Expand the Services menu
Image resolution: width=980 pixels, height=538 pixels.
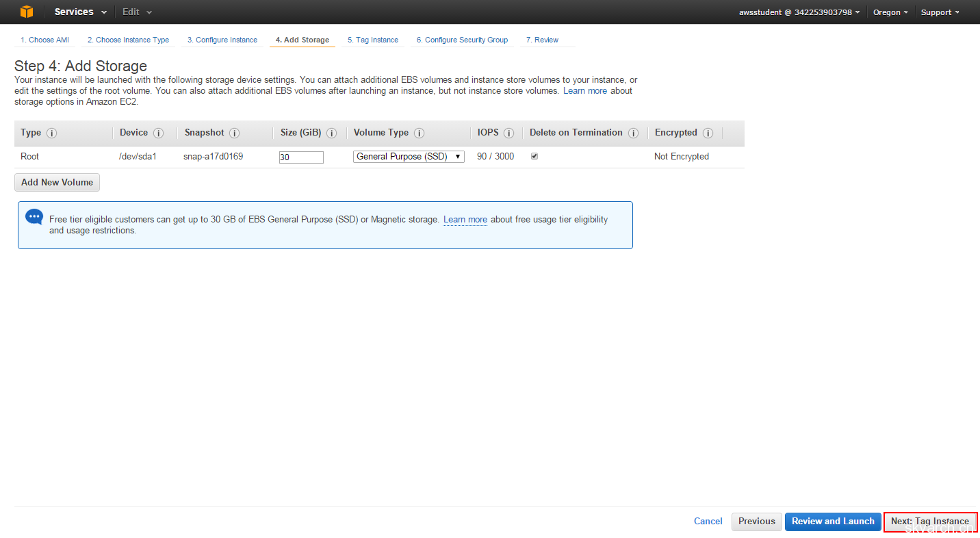(80, 12)
